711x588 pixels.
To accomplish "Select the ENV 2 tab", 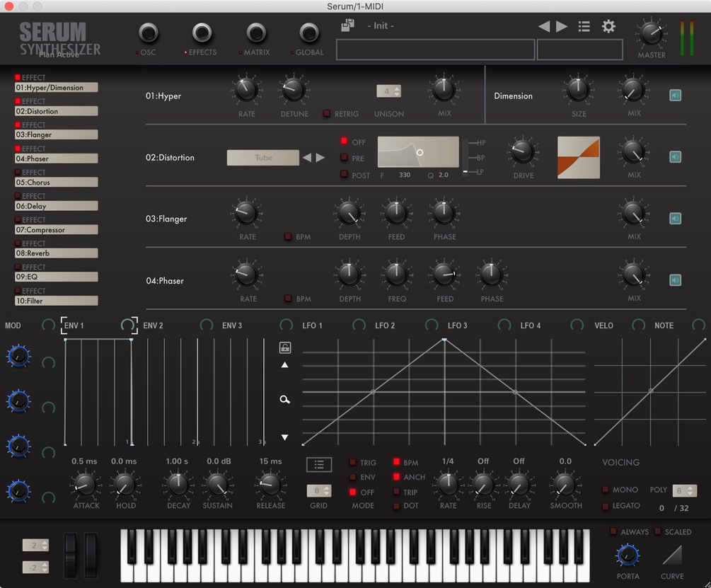I will click(x=153, y=325).
